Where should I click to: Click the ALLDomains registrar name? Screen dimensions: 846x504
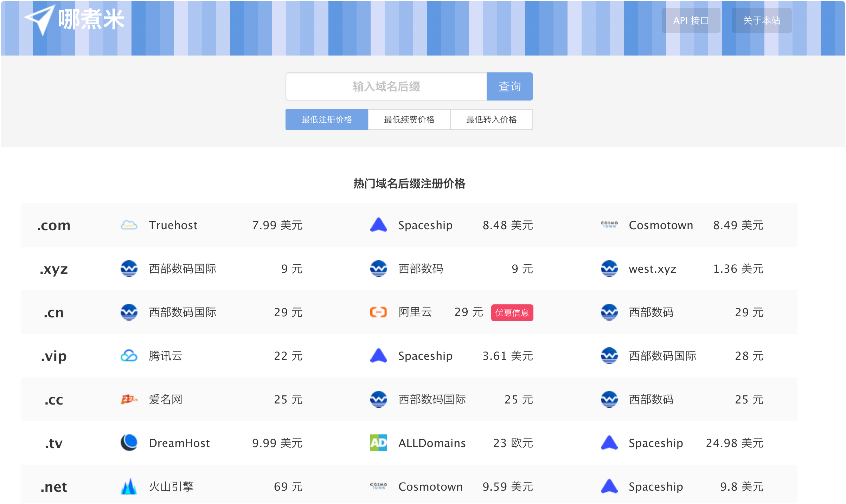point(432,443)
